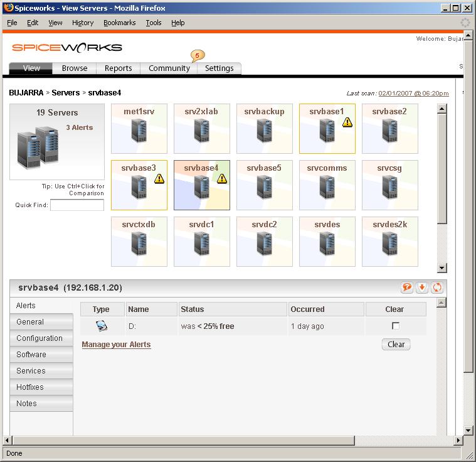
Task: Click the horizontal scrollbar right arrow
Action: [458, 440]
